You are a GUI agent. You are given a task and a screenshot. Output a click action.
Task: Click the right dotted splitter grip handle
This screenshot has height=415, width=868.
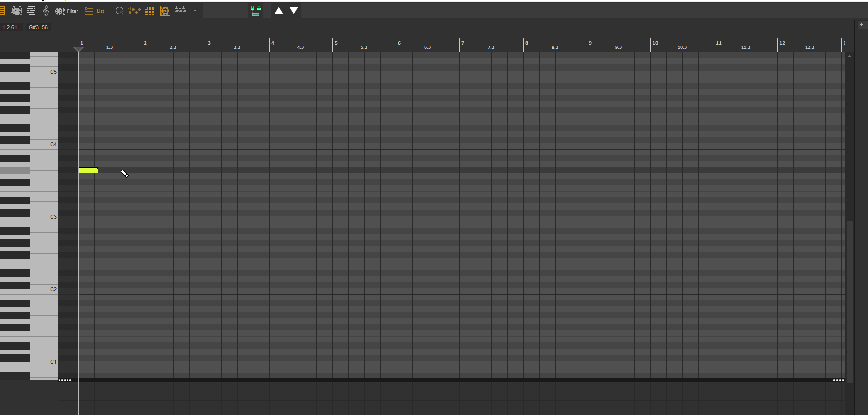click(x=838, y=380)
